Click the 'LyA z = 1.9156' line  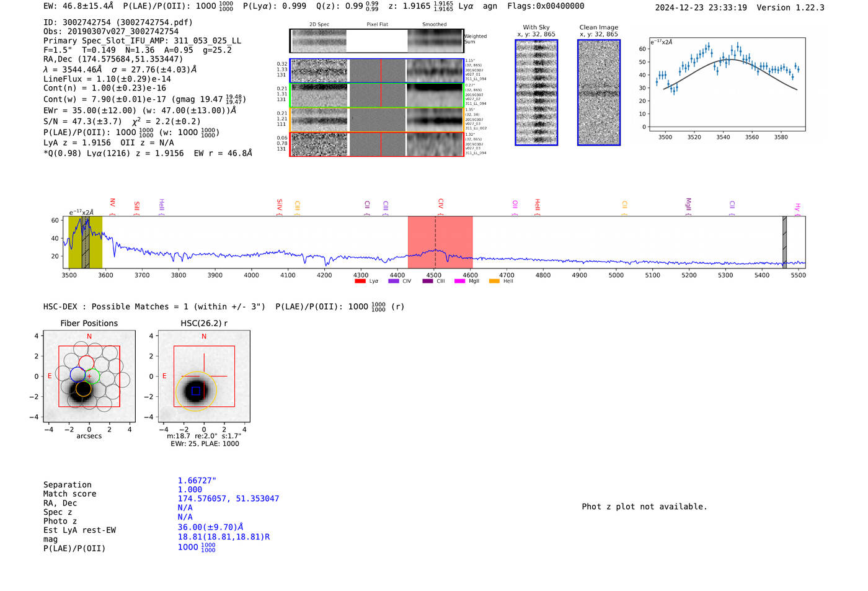point(77,143)
